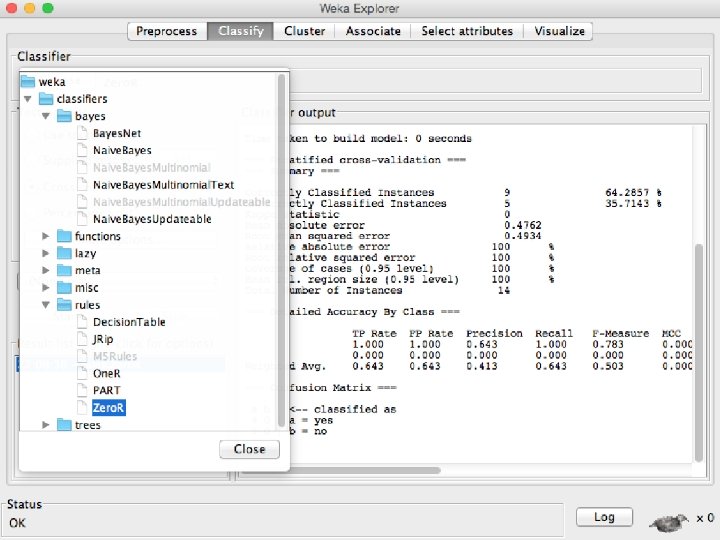Click the file icon beside NaiveBayesMultinomialText
This screenshot has height=540, width=720.
click(x=82, y=184)
